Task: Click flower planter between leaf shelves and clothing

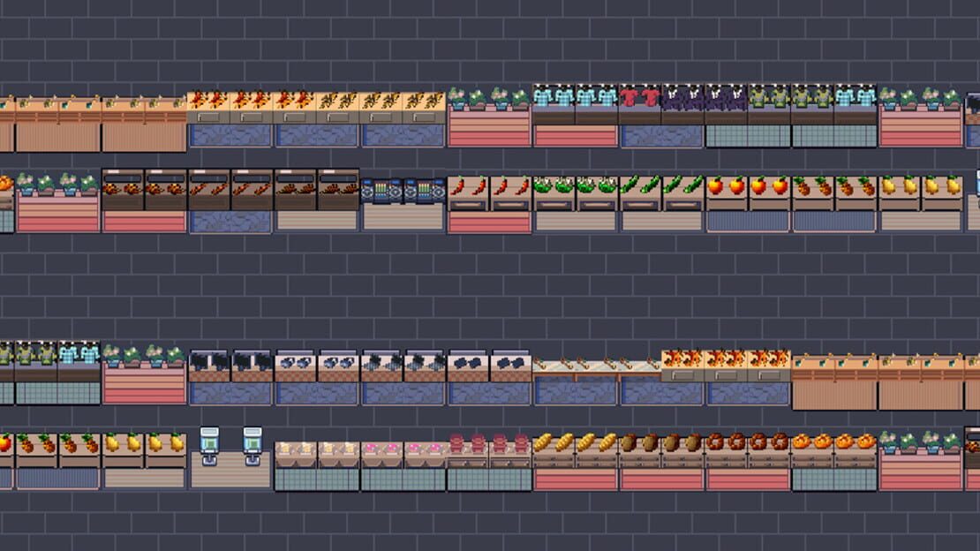Action: pyautogui.click(x=489, y=117)
